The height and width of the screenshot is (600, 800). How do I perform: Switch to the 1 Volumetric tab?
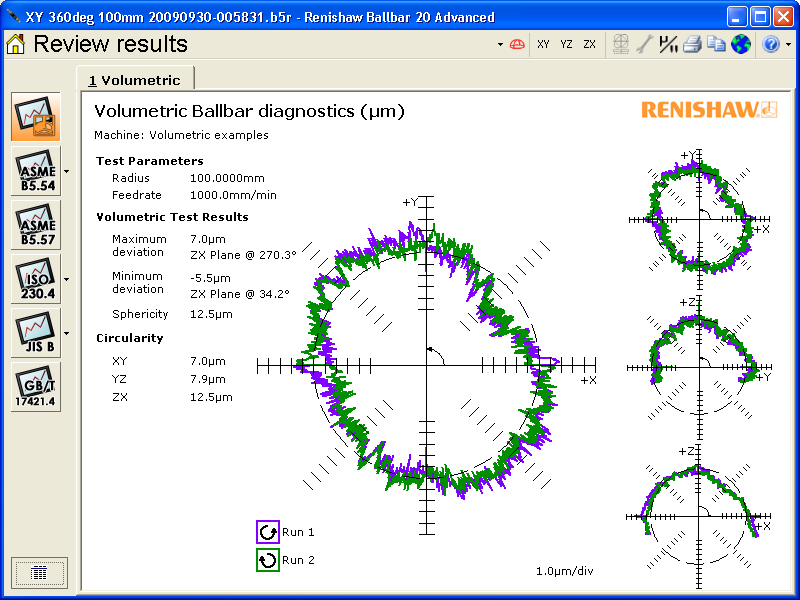coord(135,80)
